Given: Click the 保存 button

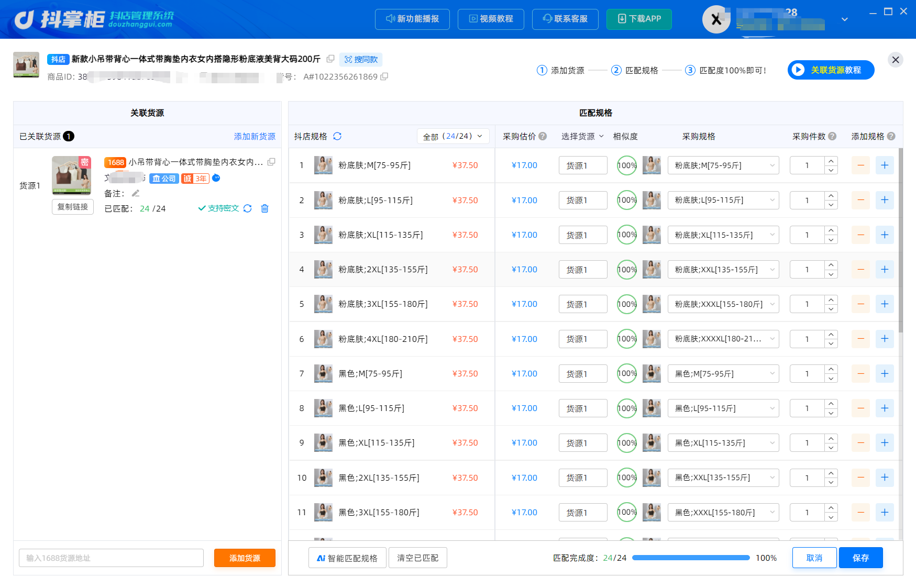Looking at the screenshot, I should [x=860, y=558].
